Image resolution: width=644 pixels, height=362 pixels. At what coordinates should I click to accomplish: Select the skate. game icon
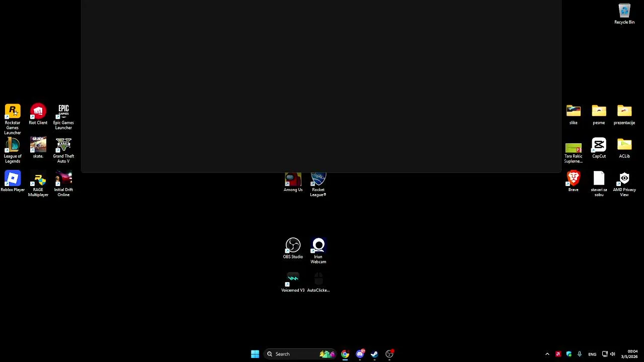pos(38,148)
